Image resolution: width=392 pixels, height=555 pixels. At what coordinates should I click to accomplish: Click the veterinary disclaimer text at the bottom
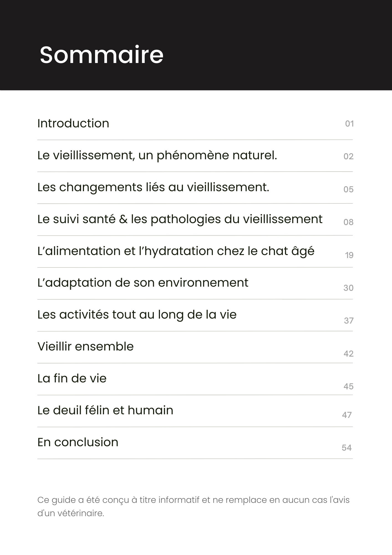pos(193,506)
